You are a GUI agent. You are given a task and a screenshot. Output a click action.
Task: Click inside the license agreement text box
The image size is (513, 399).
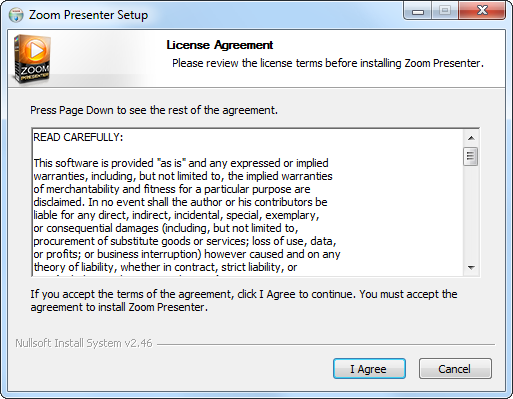(x=248, y=202)
